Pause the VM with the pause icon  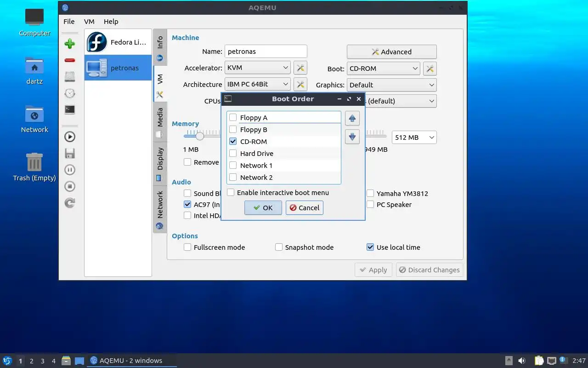[x=70, y=170]
